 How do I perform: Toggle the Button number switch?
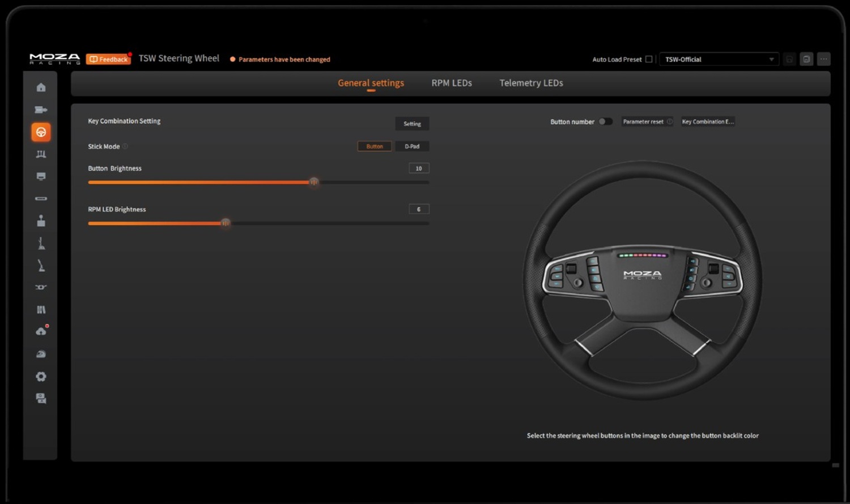(606, 122)
